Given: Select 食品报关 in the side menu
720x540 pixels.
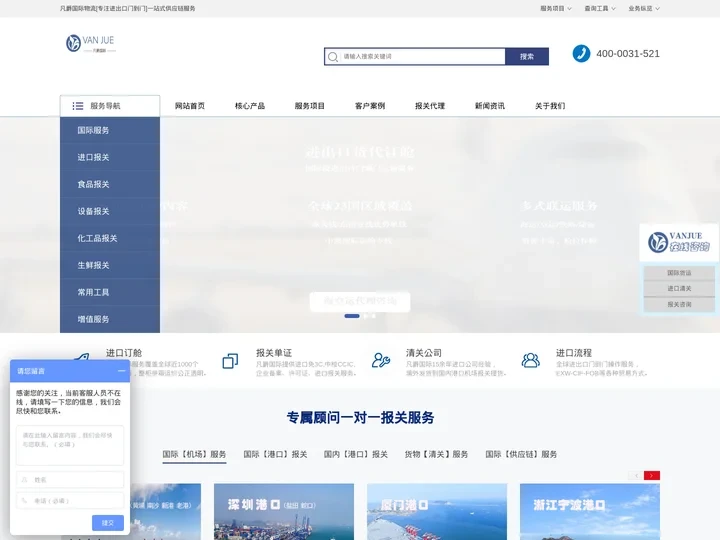Looking at the screenshot, I should click(x=110, y=185).
